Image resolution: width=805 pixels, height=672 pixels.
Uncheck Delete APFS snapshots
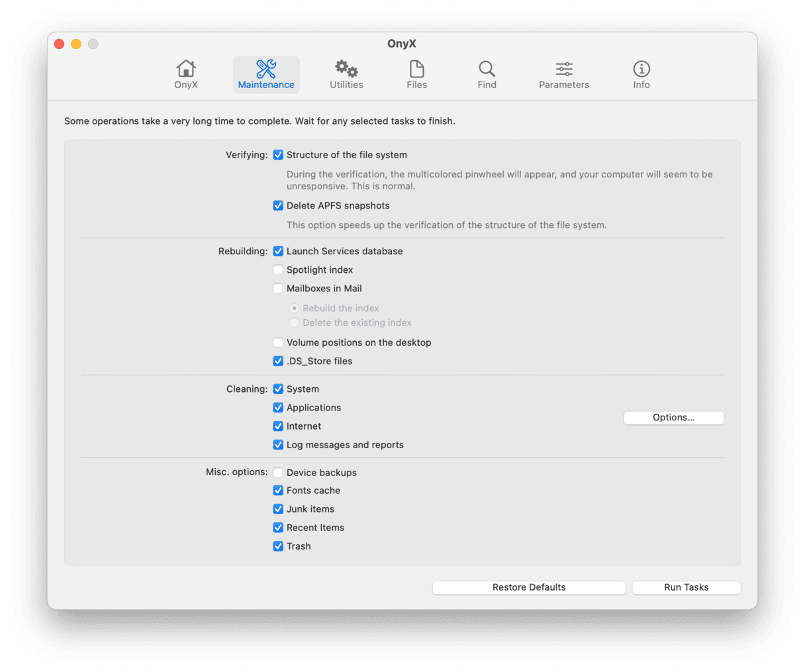coord(278,206)
